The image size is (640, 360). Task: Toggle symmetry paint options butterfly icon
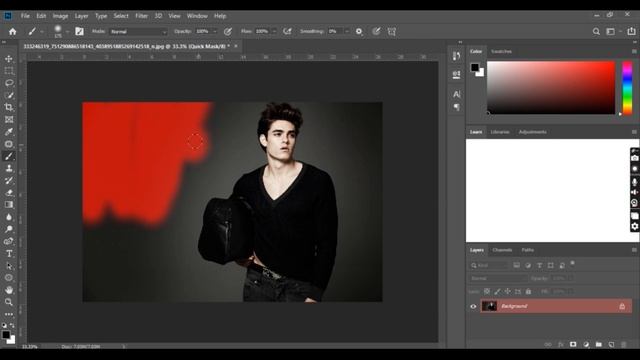(392, 31)
